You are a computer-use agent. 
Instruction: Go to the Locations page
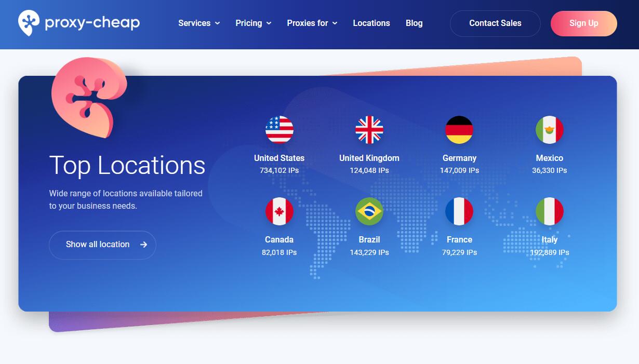point(371,23)
